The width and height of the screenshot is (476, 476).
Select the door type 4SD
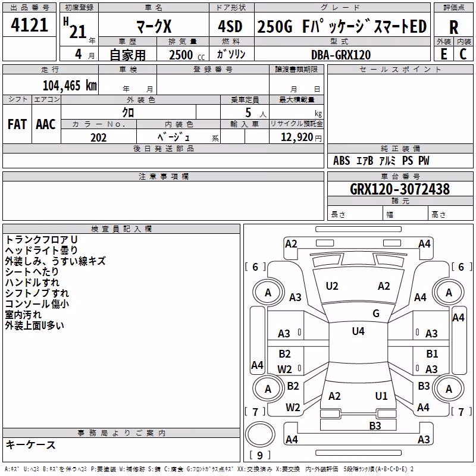click(x=230, y=26)
